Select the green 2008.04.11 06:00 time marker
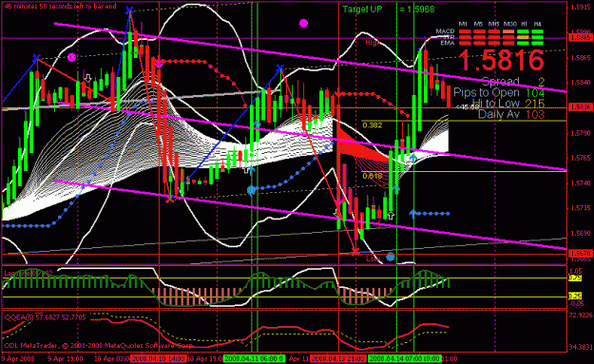594x364 pixels. click(x=254, y=358)
